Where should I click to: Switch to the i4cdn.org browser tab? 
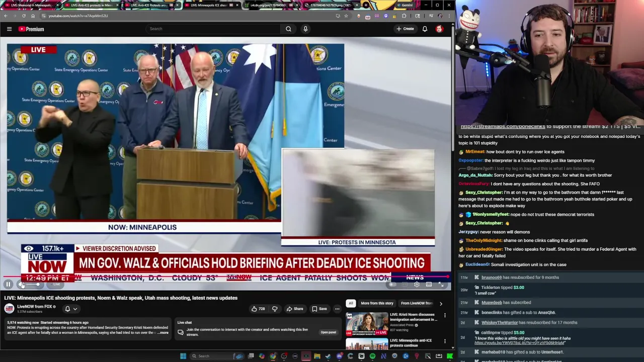(x=272, y=5)
